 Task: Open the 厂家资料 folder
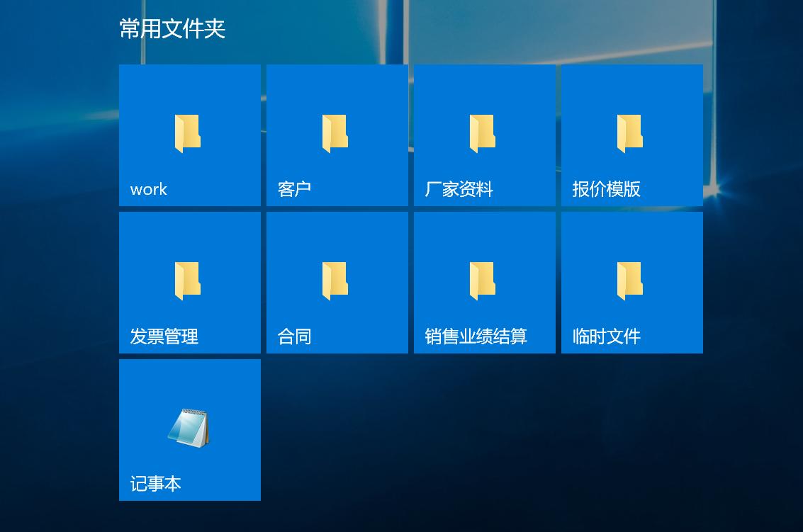tap(484, 135)
